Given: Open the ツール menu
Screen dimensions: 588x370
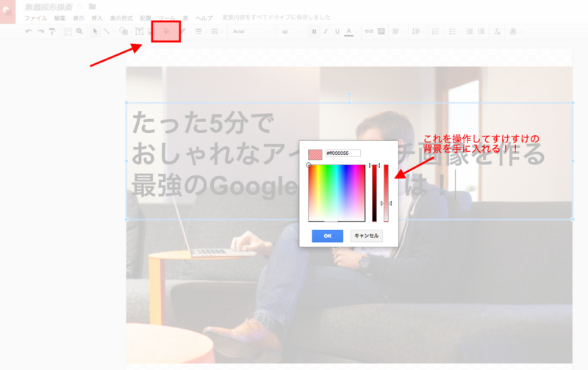Looking at the screenshot, I should point(167,18).
